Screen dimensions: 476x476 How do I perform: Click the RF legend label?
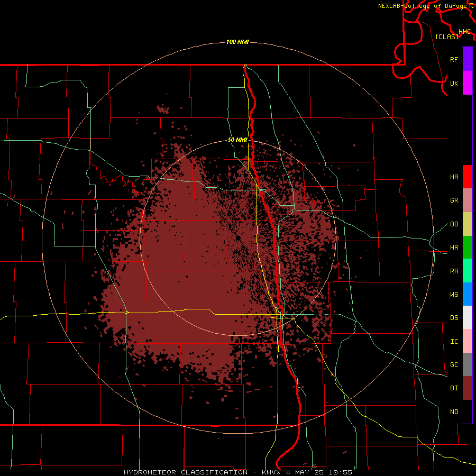coord(454,59)
